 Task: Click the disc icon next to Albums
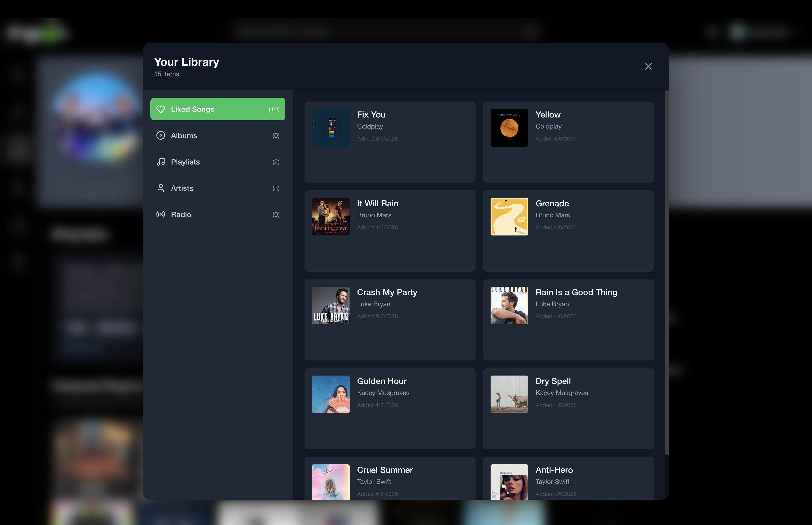(160, 136)
